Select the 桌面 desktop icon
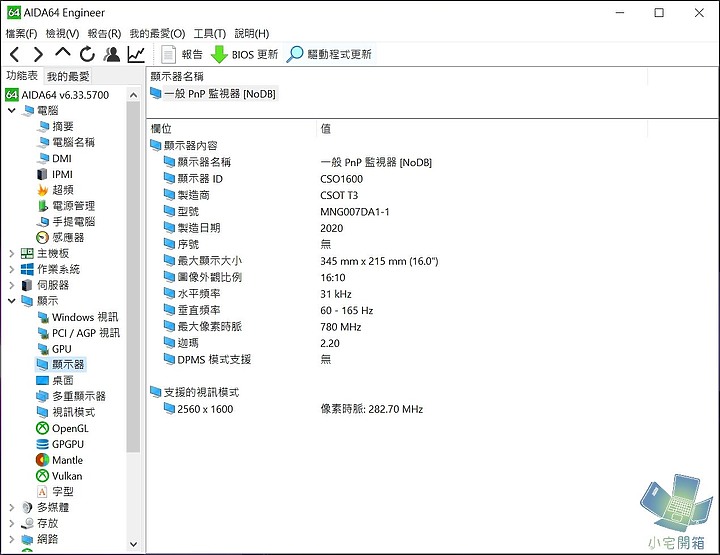 pos(42,381)
